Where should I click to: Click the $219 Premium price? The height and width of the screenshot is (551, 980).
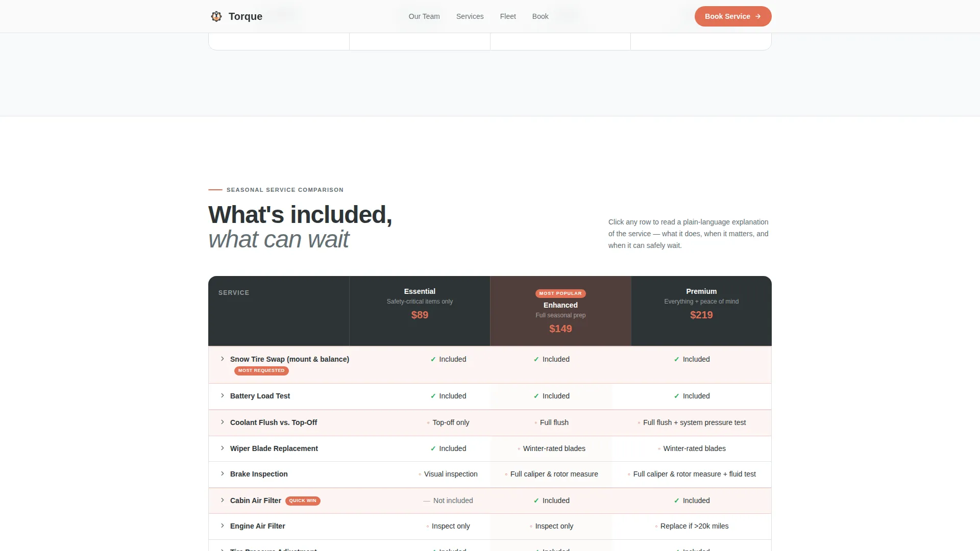[701, 315]
